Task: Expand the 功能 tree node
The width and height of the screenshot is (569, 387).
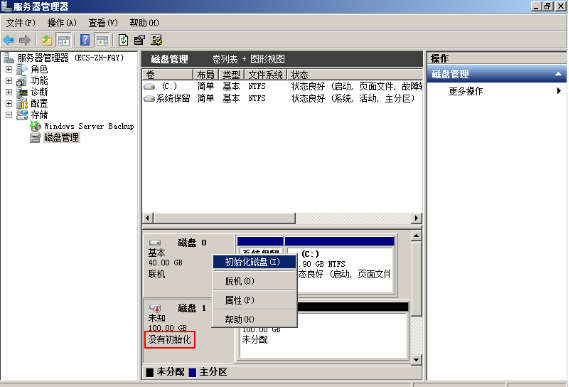Action: coord(9,81)
